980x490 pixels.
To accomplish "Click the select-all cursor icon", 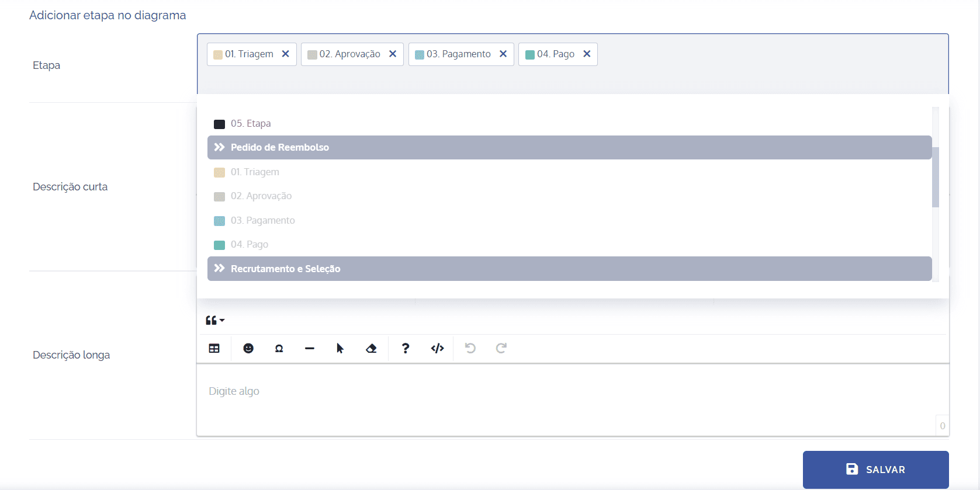I will (340, 348).
